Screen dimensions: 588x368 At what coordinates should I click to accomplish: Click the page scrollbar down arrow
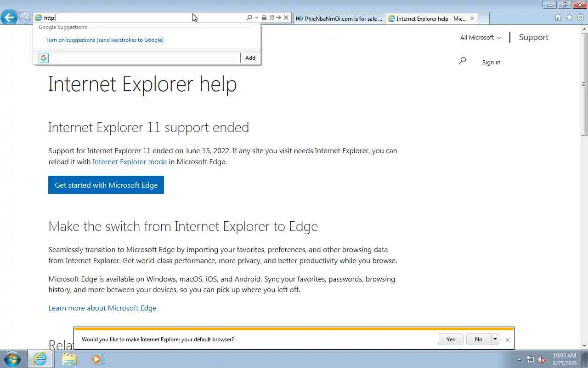click(584, 345)
